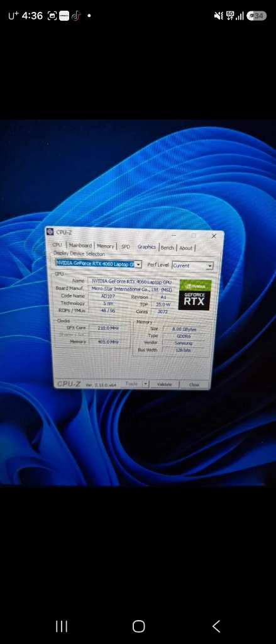
Task: Tap the muted sound status icon
Action: [219, 16]
